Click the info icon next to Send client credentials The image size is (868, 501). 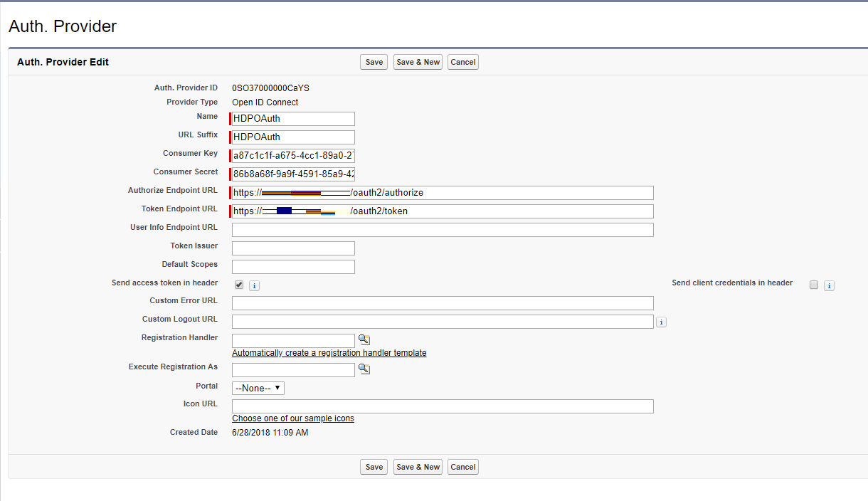[829, 285]
